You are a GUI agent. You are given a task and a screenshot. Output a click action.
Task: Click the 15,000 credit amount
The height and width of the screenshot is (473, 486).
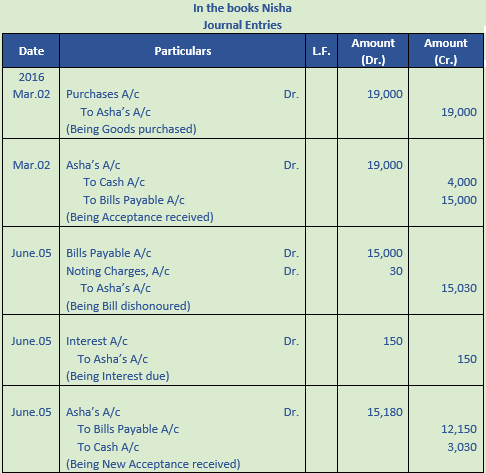[459, 200]
